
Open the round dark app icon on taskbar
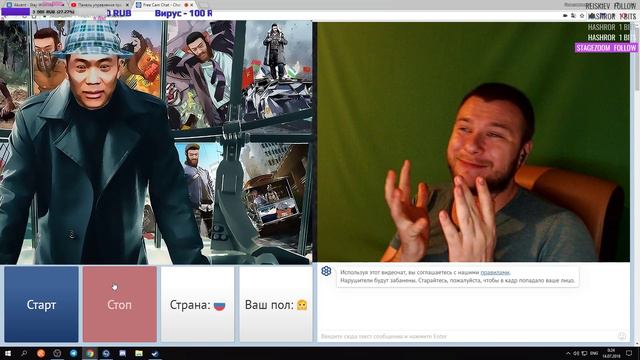[x=57, y=353]
